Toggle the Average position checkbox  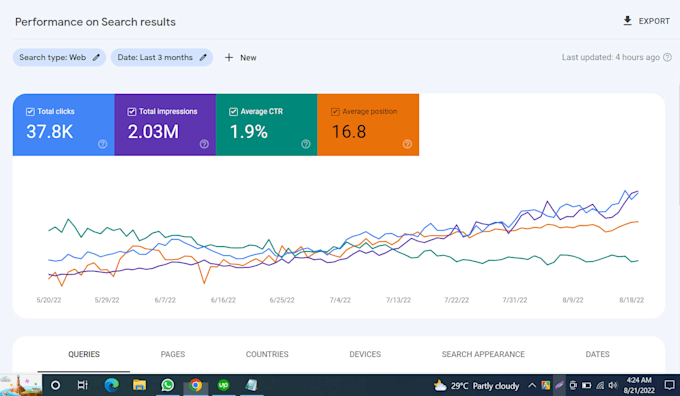pyautogui.click(x=335, y=112)
